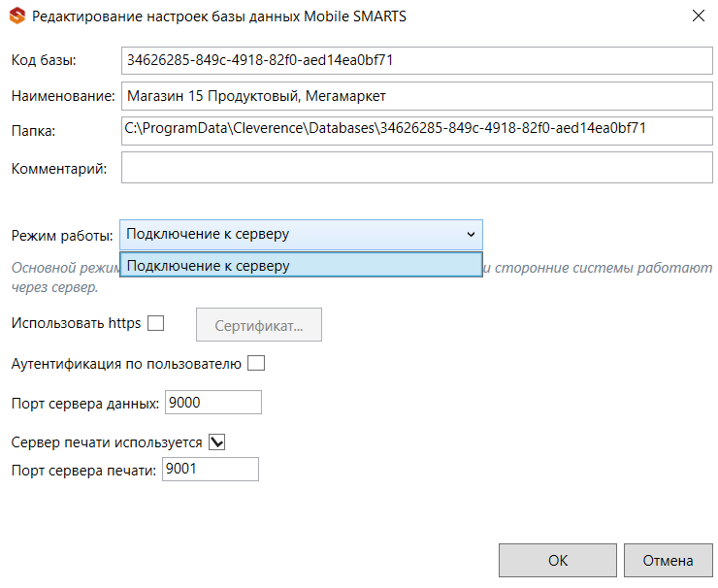Screen dimensions: 718x588
Task: Click the Порт сервера данных label
Action: pos(85,404)
